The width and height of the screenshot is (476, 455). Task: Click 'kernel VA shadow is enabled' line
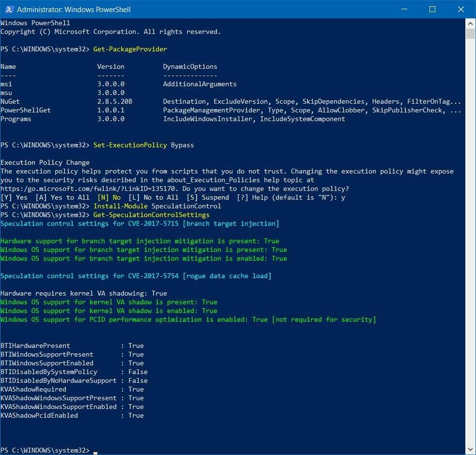pos(108,311)
